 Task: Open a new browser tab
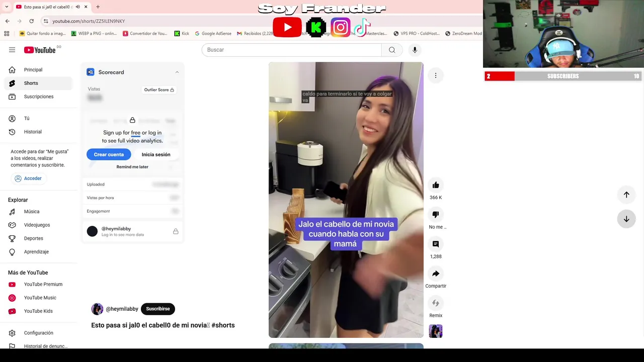pos(98,7)
